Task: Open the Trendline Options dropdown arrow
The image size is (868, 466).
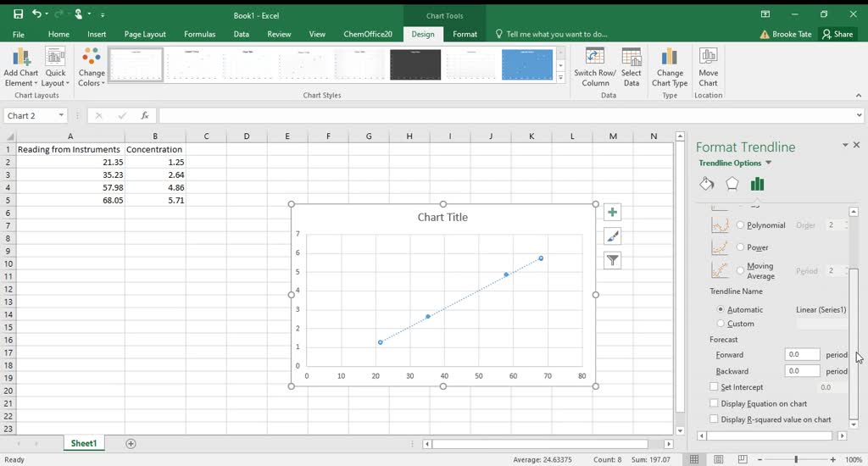Action: click(x=768, y=163)
